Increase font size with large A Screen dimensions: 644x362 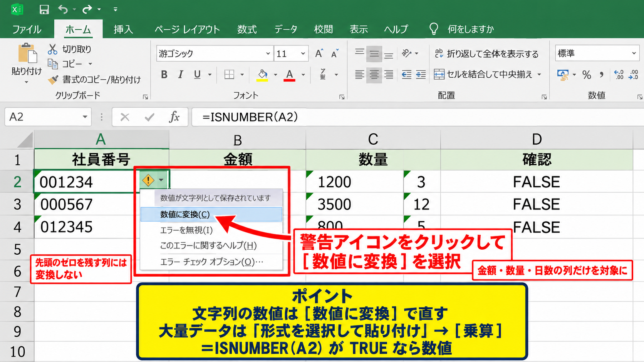point(319,53)
